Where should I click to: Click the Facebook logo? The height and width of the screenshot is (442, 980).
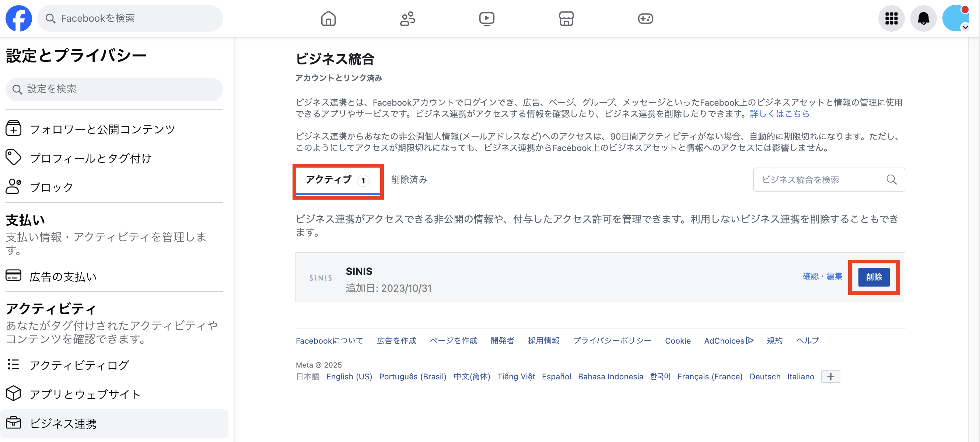click(19, 18)
